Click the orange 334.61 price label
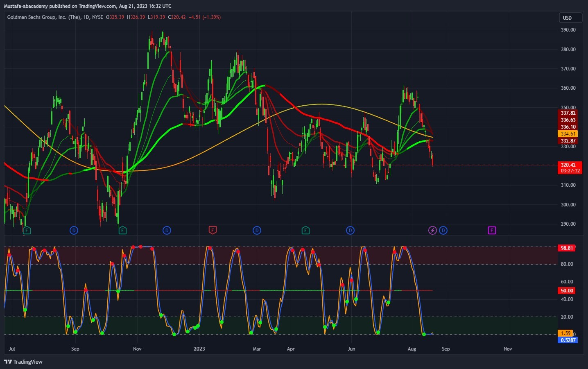The width and height of the screenshot is (588, 369). click(568, 134)
